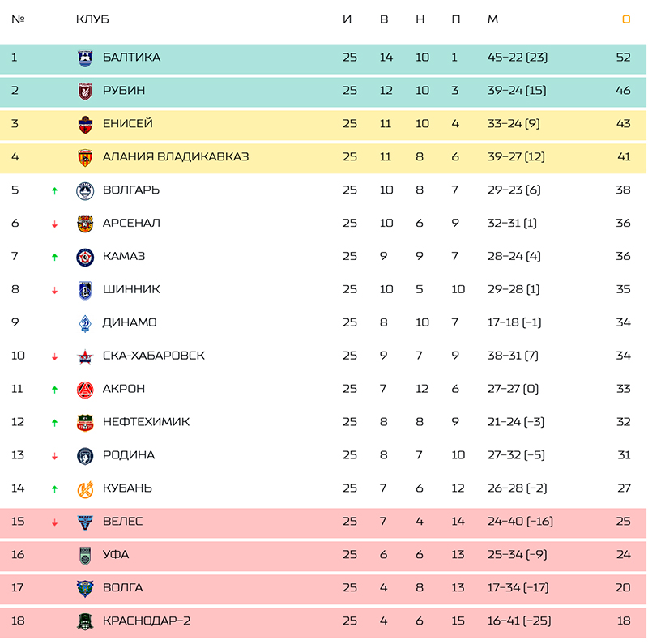Click the green up arrow beside Волгарь

coord(54,190)
